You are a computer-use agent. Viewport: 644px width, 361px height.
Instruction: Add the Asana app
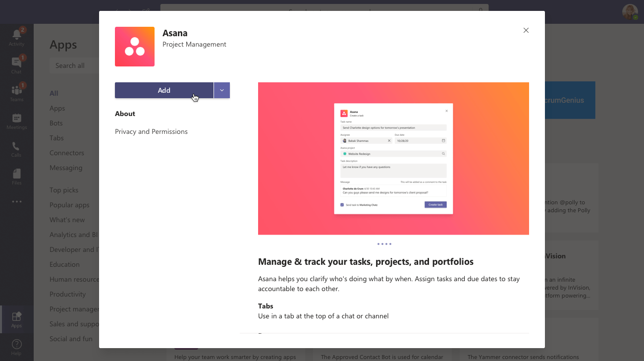click(164, 90)
